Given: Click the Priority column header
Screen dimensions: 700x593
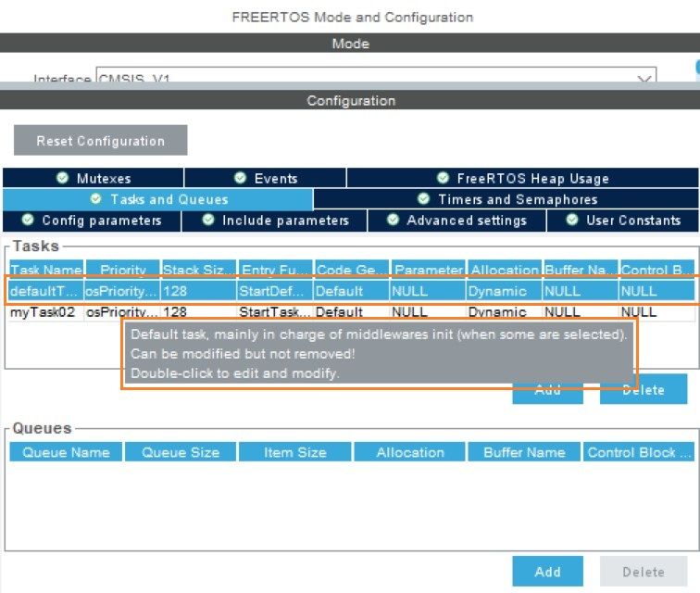Looking at the screenshot, I should pyautogui.click(x=123, y=270).
